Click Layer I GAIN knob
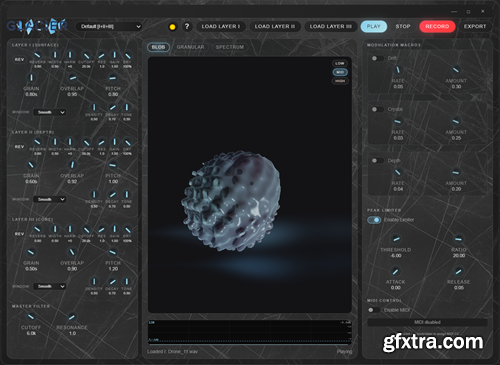 [x=114, y=55]
